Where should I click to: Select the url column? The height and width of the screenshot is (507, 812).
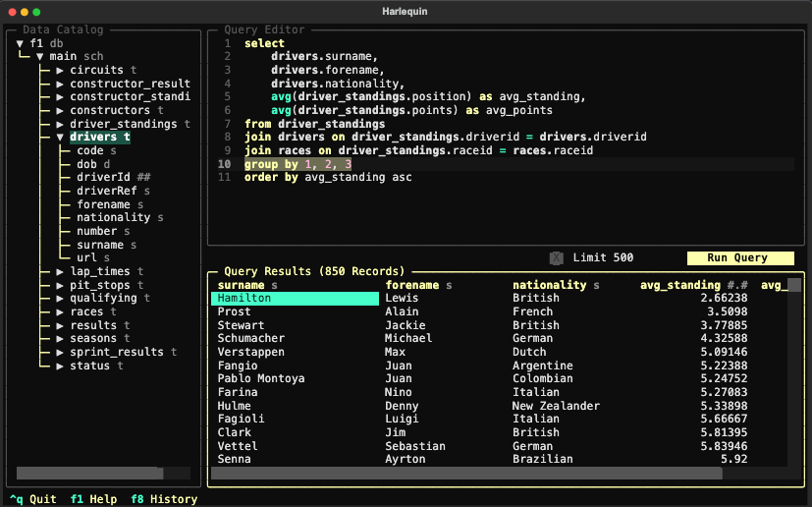click(93, 257)
